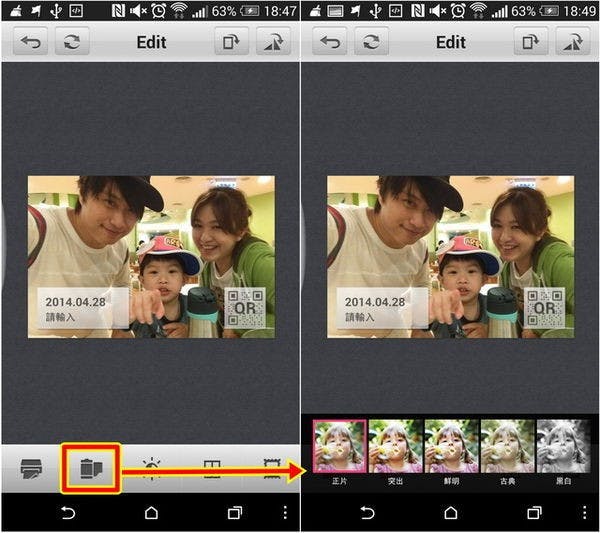This screenshot has width=600, height=533.
Task: Open the brightness adjustment sun icon
Action: coord(152,468)
